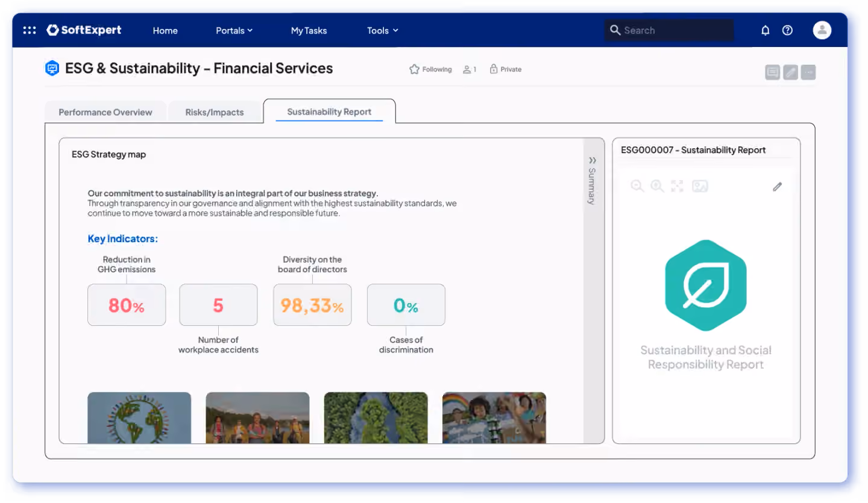Open the user profile avatar

pyautogui.click(x=822, y=30)
